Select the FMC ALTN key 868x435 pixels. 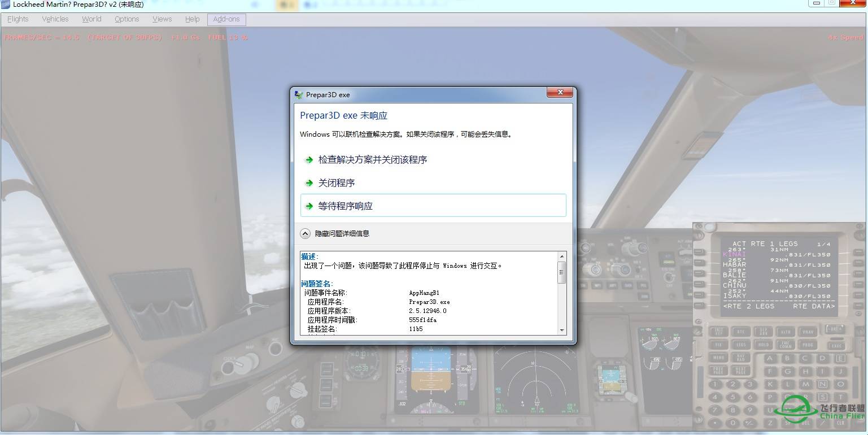pos(786,332)
